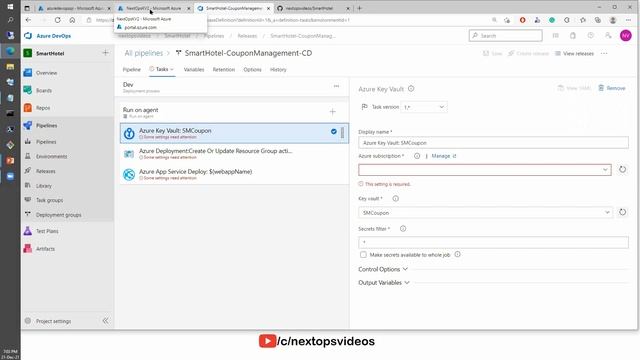Open Project settings

(53, 321)
